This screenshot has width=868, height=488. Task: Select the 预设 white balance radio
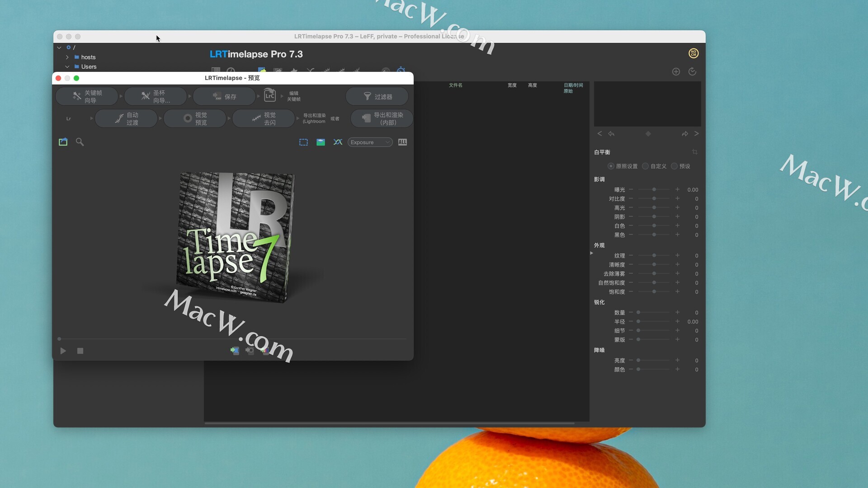click(674, 166)
